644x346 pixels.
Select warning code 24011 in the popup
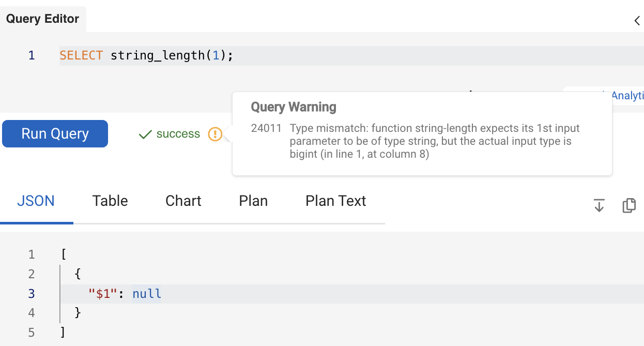(266, 128)
